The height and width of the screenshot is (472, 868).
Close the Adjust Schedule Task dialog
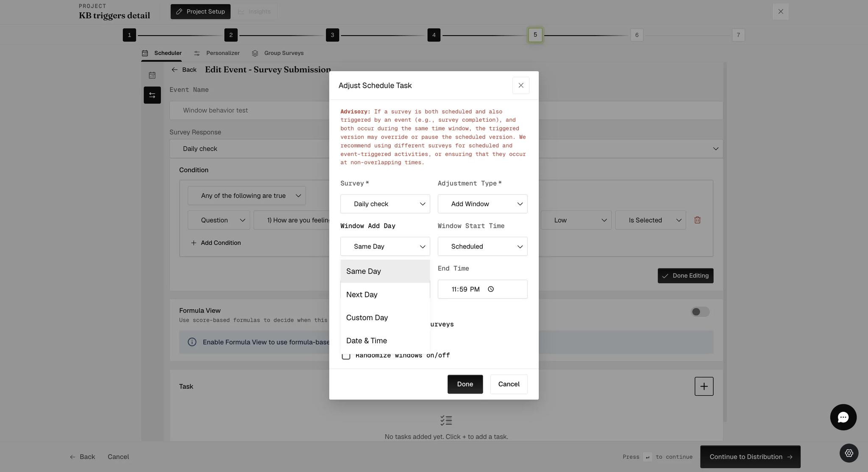coord(520,85)
